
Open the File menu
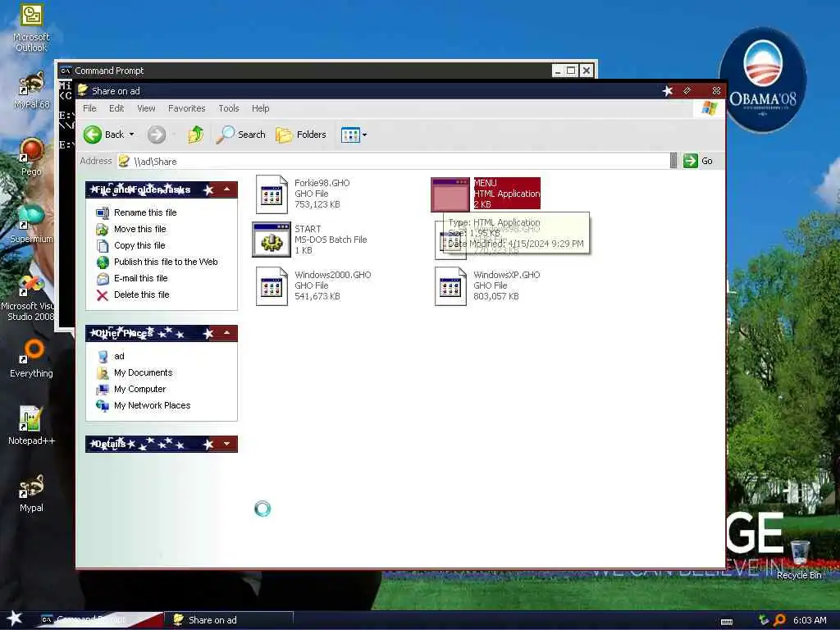(x=89, y=108)
